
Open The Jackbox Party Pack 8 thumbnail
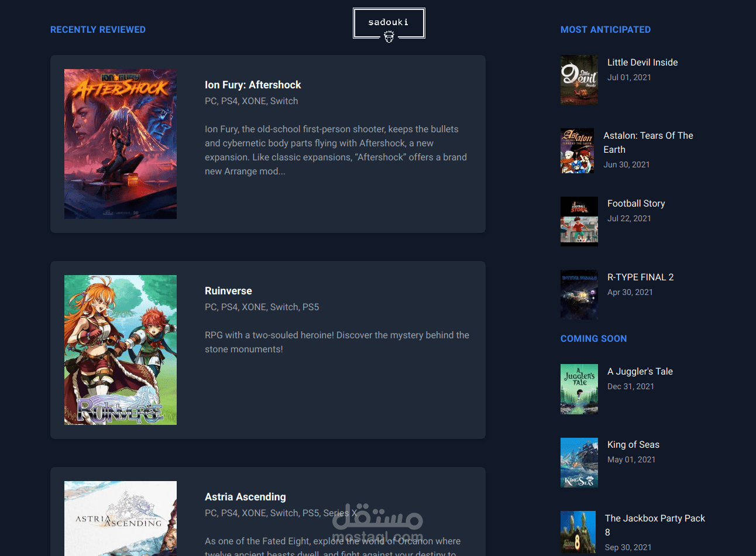(578, 532)
